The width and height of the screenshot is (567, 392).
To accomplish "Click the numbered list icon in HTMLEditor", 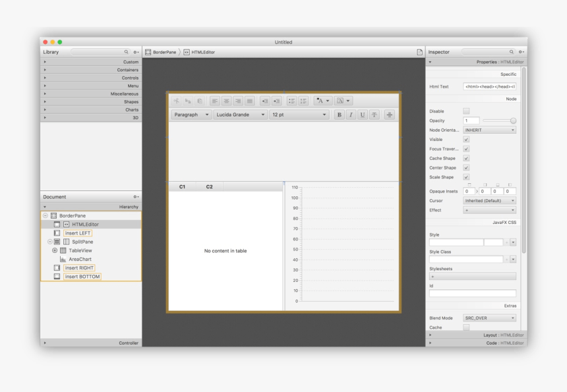I will [x=303, y=100].
